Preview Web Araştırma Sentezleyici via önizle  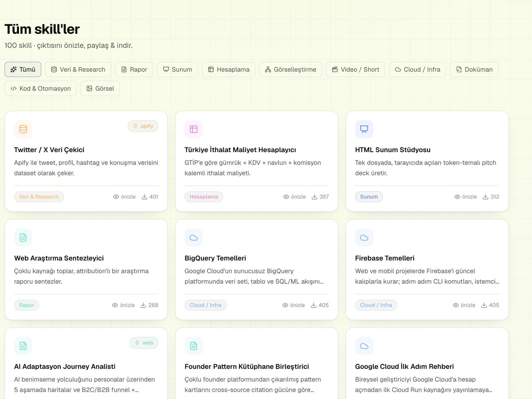coord(123,305)
